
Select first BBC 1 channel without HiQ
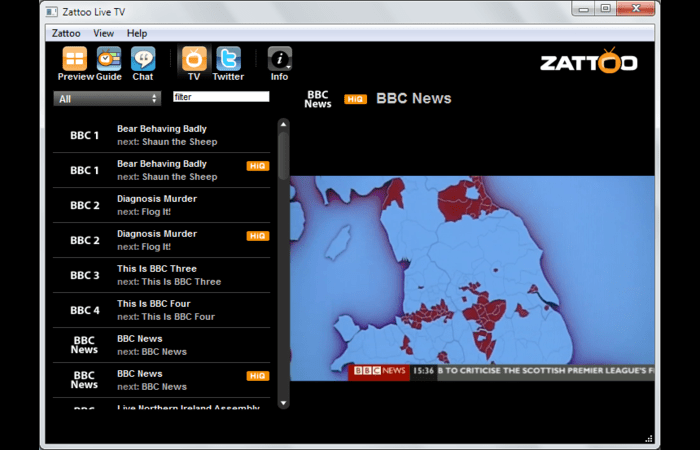pyautogui.click(x=162, y=135)
